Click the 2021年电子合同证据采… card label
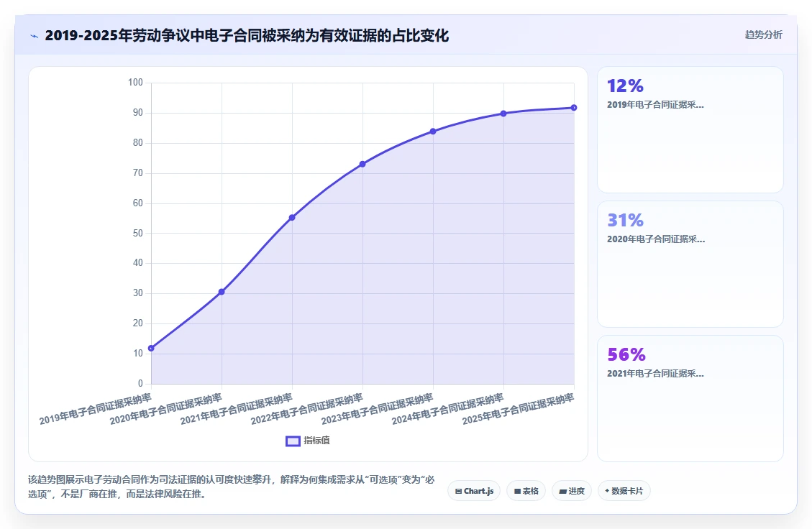This screenshot has height=529, width=812. (655, 374)
